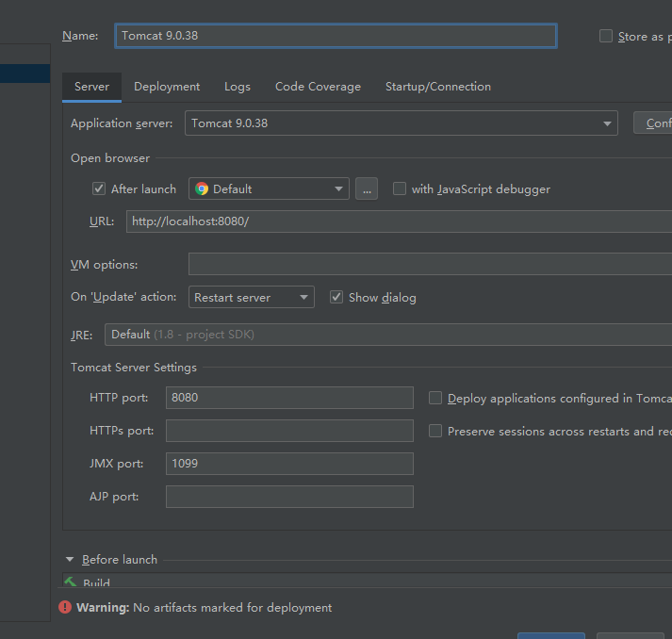The width and height of the screenshot is (672, 639).
Task: Open the Default browser dropdown
Action: (x=269, y=188)
